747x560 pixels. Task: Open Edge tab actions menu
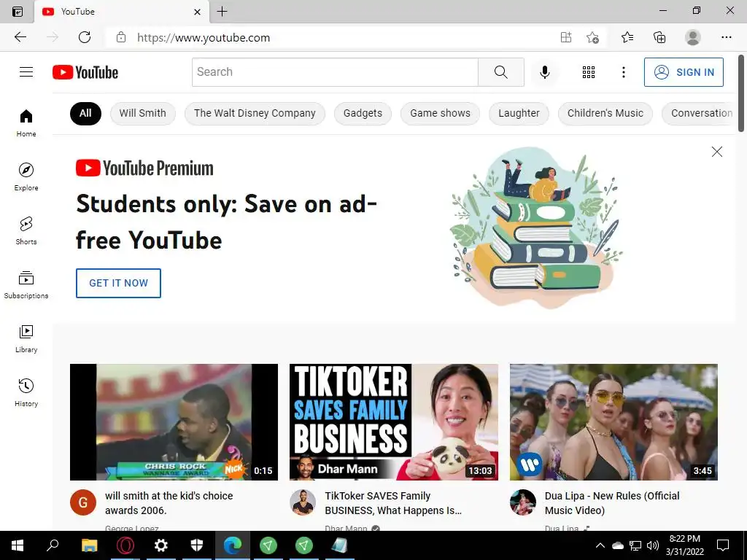pyautogui.click(x=18, y=12)
